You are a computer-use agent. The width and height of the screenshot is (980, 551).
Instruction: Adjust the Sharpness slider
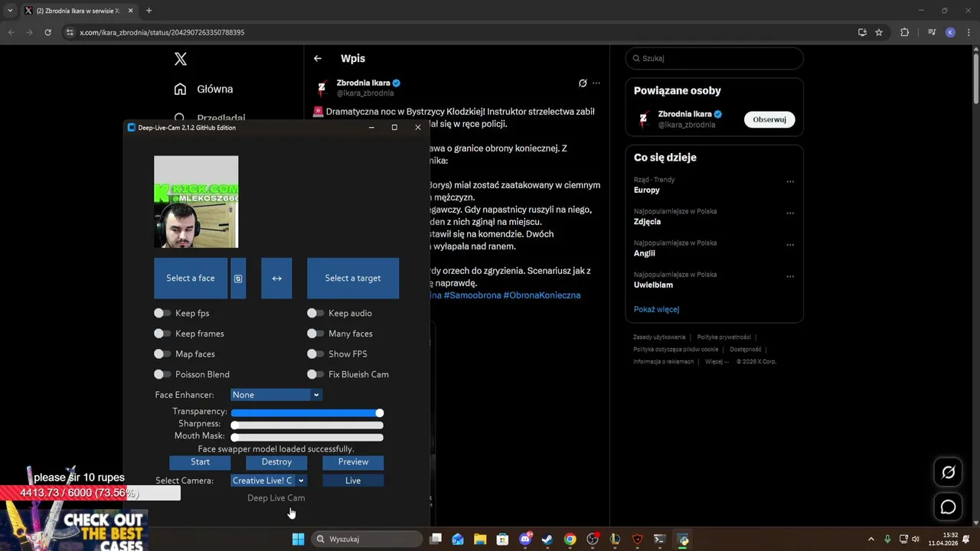[307, 425]
